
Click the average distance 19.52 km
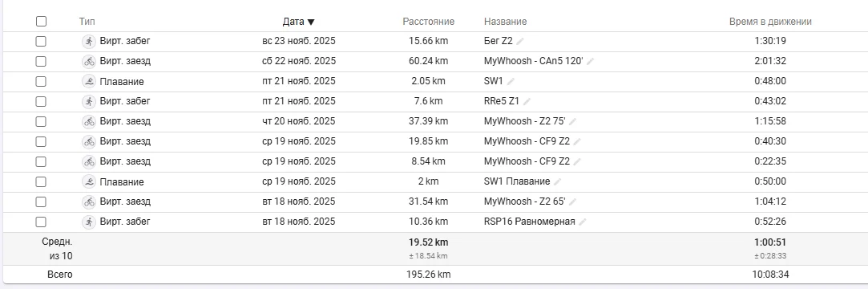pyautogui.click(x=429, y=242)
